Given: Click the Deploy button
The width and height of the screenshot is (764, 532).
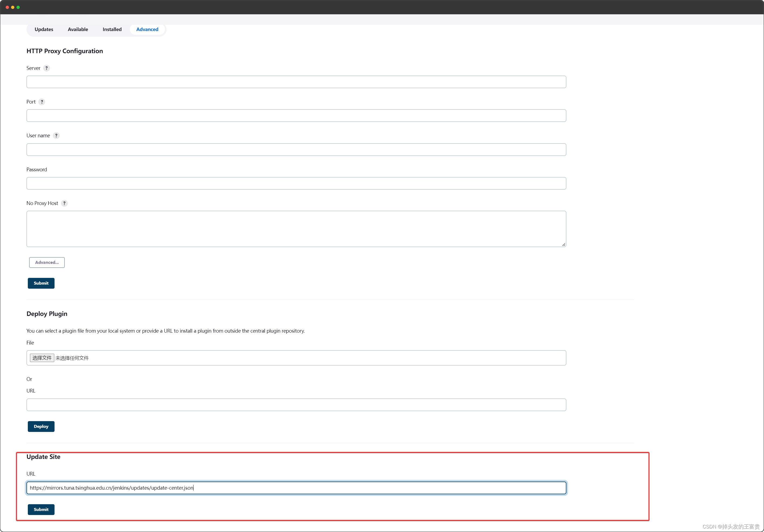Looking at the screenshot, I should [41, 426].
